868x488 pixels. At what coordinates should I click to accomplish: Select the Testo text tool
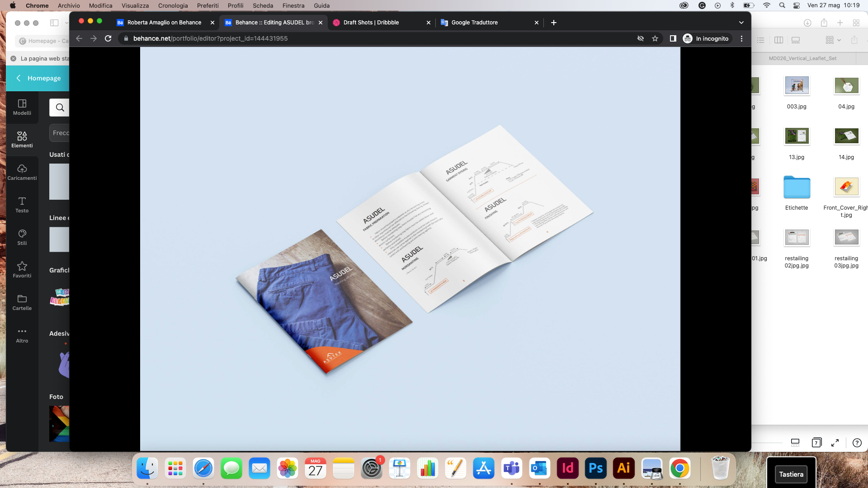pos(22,205)
